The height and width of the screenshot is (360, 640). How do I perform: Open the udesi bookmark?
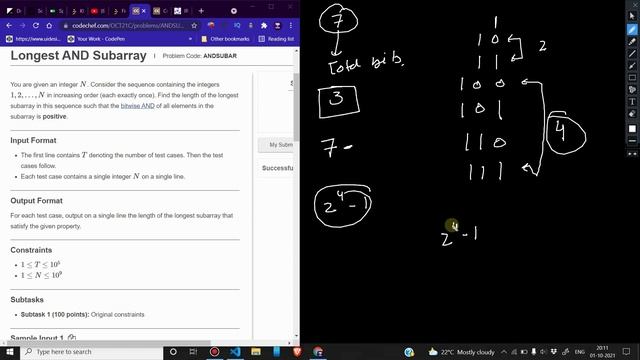[x=33, y=39]
